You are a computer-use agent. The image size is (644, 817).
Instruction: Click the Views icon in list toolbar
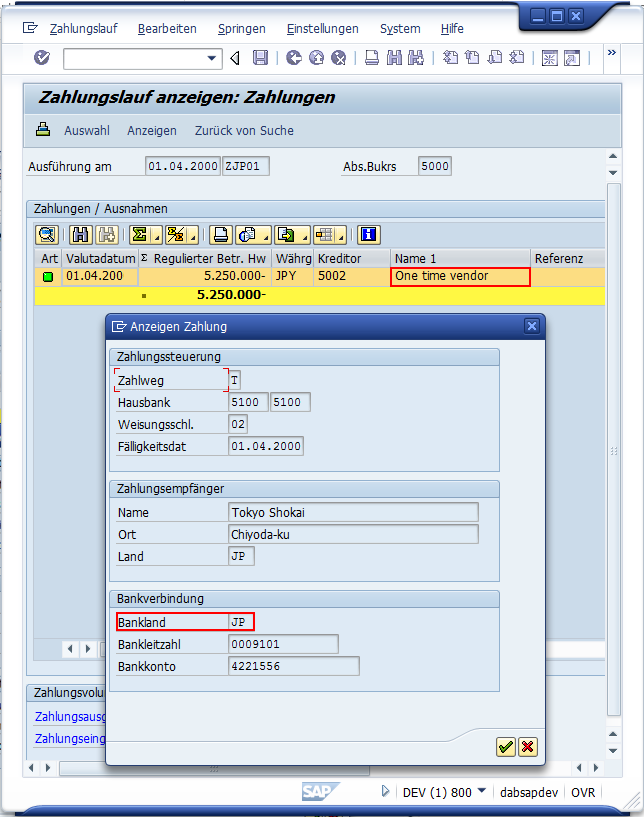[247, 235]
